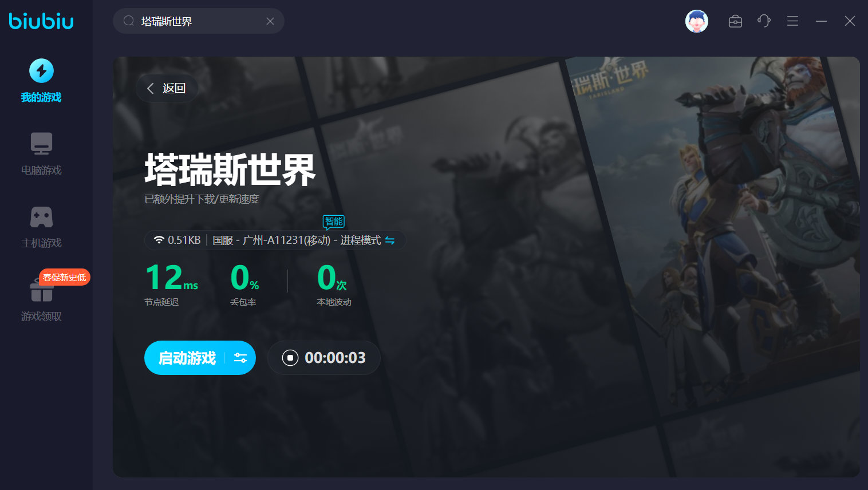The width and height of the screenshot is (868, 490).
Task: Switch to the 主机游戏 tab
Action: (x=41, y=227)
